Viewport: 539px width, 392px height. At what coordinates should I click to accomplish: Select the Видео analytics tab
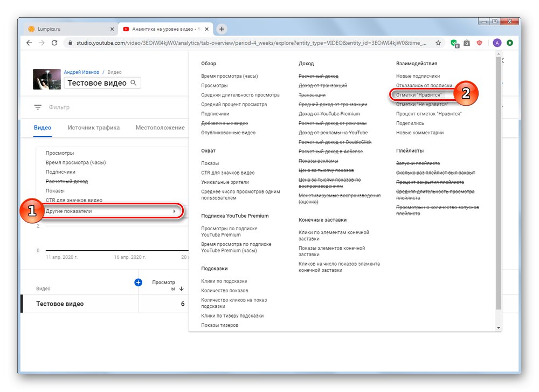pos(43,128)
